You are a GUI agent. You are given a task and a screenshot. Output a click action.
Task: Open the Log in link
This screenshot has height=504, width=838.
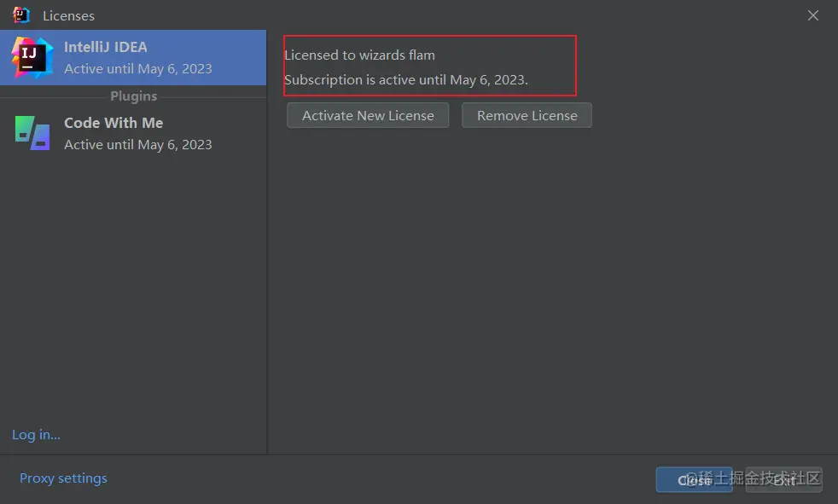tap(36, 435)
